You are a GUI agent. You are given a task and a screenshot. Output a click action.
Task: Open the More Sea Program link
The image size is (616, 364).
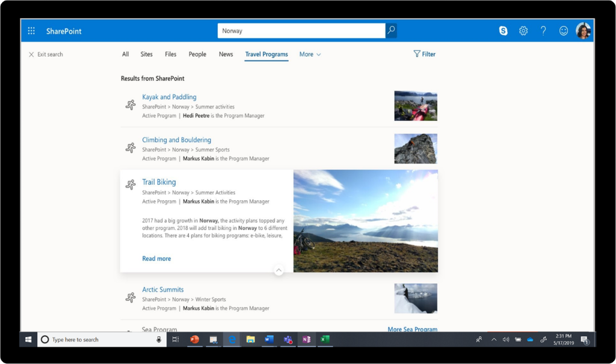pos(413,329)
